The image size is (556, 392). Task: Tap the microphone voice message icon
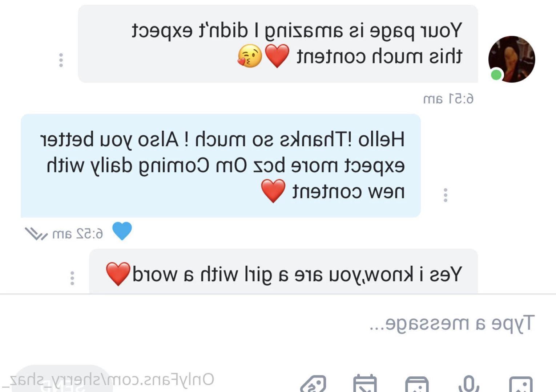[469, 383]
